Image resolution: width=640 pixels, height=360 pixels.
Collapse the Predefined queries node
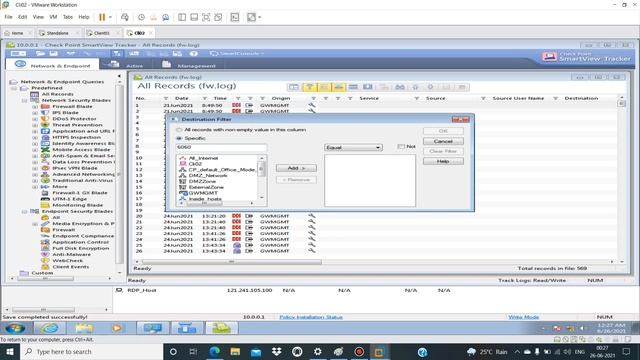tap(14, 88)
